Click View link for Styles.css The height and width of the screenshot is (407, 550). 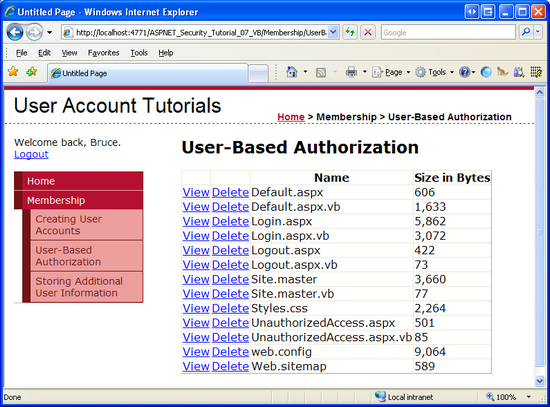pos(196,308)
